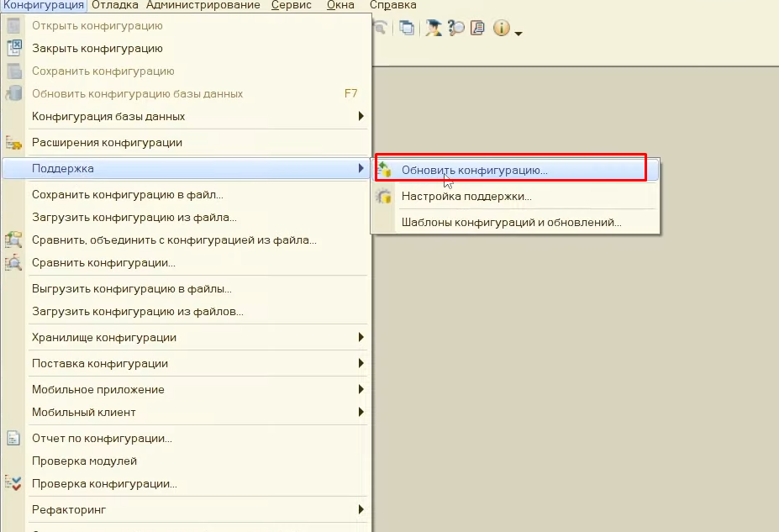Open the toolbar options dropdown arrow

click(x=518, y=34)
